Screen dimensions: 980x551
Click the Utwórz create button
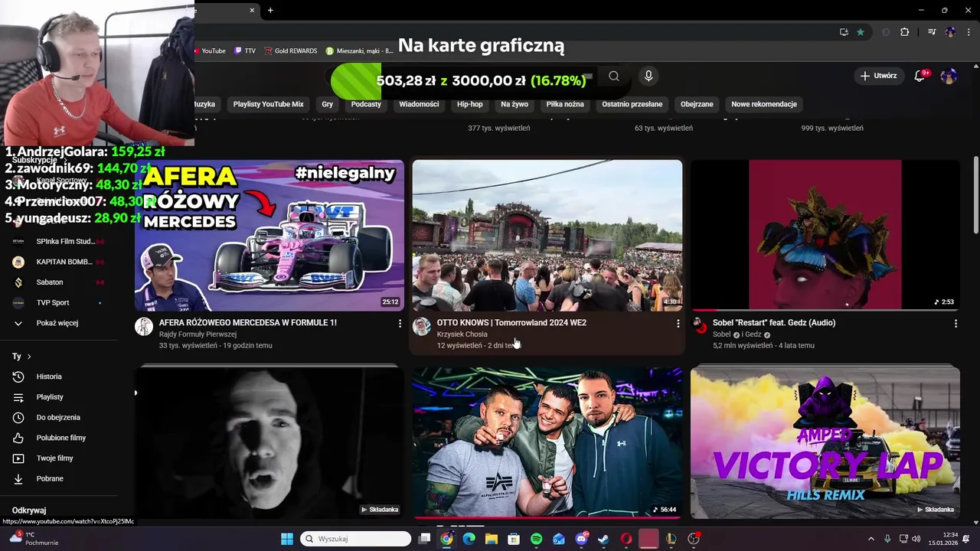pyautogui.click(x=878, y=76)
